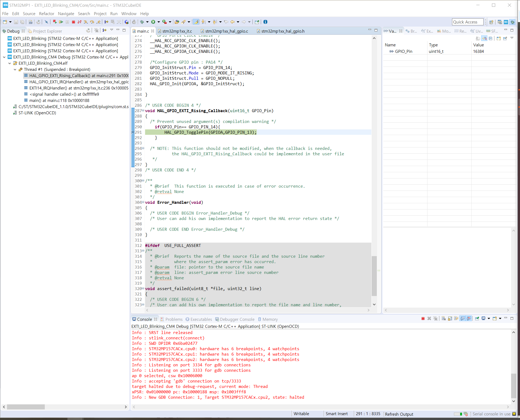Toggle Word Wrap in Console

point(456,319)
